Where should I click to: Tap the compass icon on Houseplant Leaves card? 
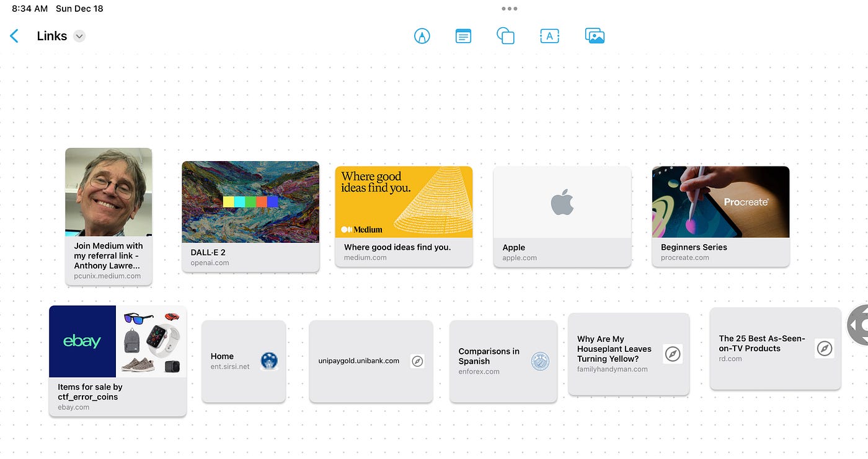673,354
